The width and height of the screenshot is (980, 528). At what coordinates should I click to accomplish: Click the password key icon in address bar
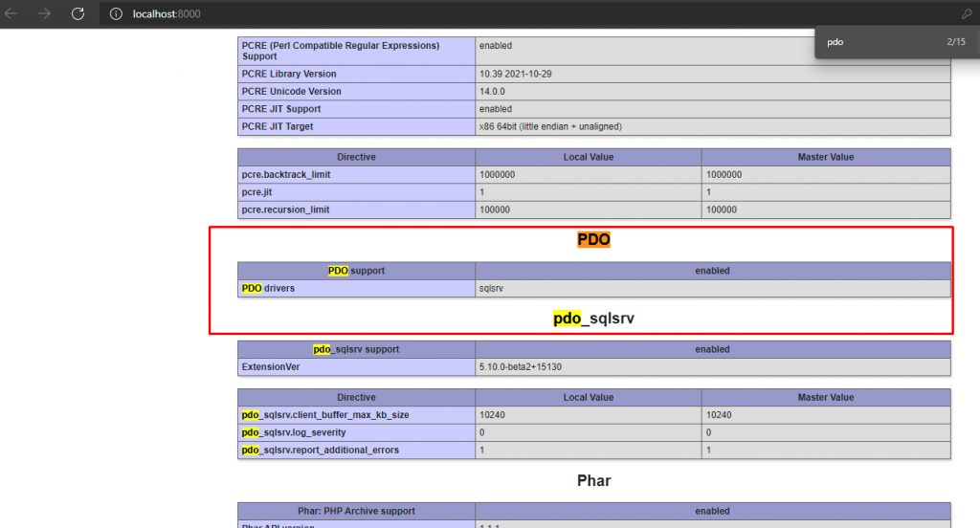click(x=966, y=14)
